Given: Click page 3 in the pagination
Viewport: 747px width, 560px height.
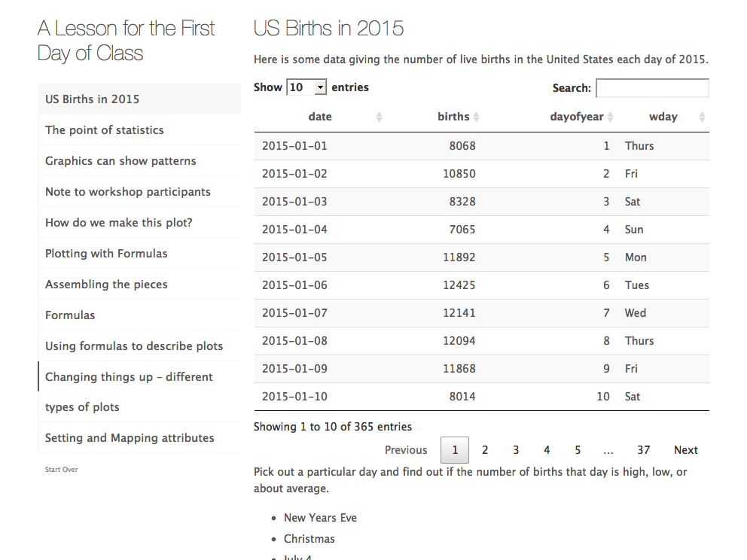Looking at the screenshot, I should pos(516,450).
